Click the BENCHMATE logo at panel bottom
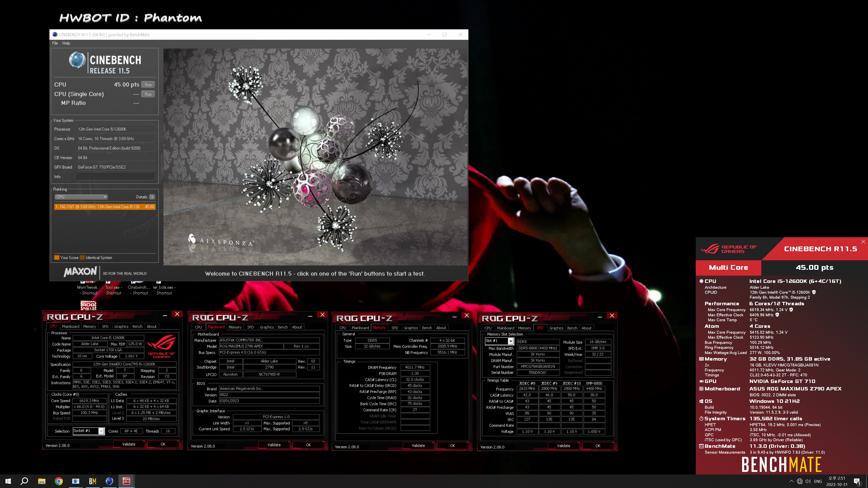 coord(781,465)
